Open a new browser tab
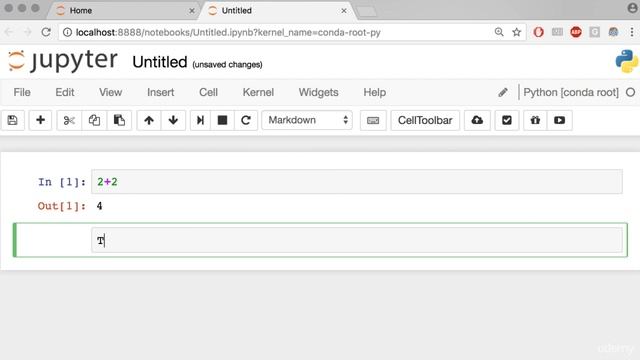The height and width of the screenshot is (360, 640). [367, 11]
